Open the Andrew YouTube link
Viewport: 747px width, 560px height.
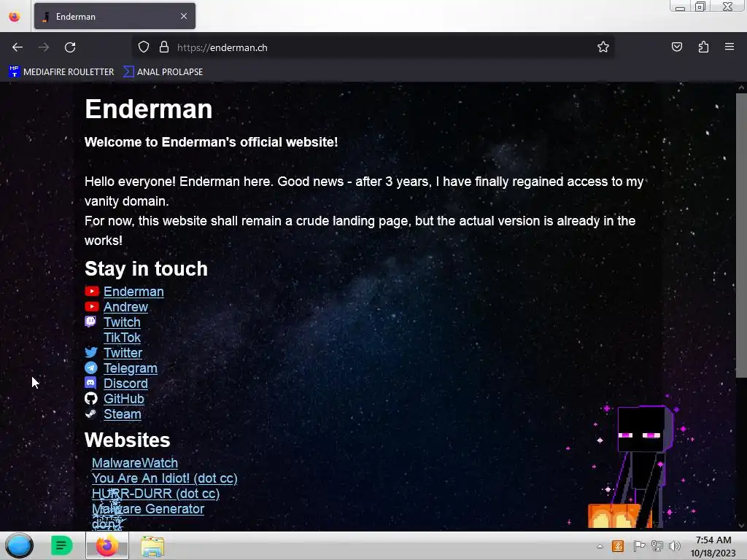tap(125, 307)
